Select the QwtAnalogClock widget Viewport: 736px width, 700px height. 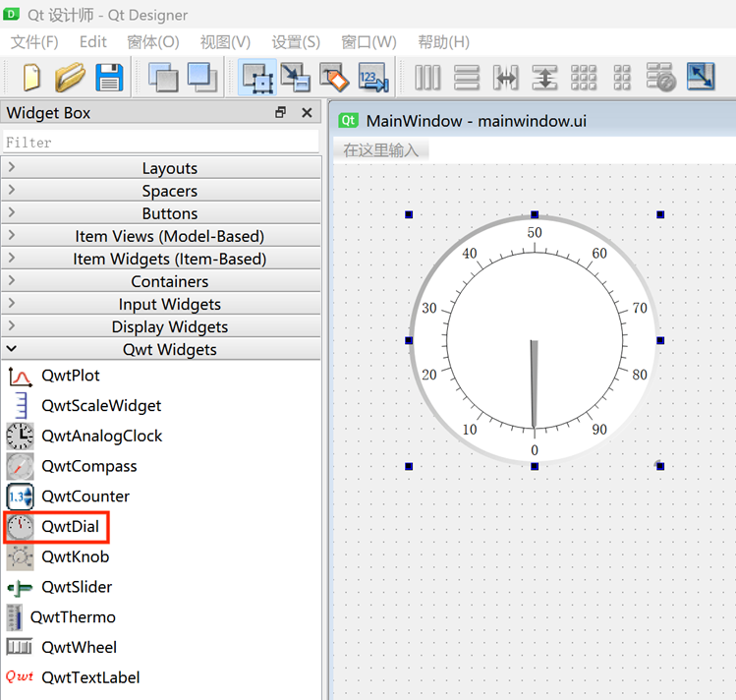pyautogui.click(x=85, y=437)
